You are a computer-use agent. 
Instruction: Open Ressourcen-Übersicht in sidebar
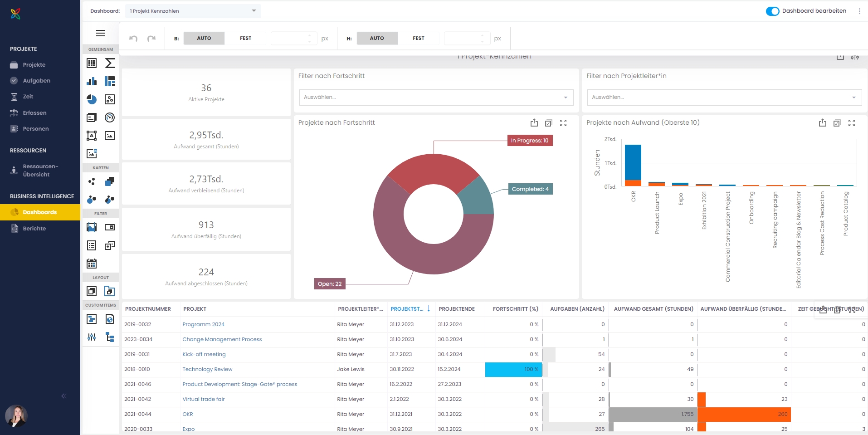click(x=40, y=171)
